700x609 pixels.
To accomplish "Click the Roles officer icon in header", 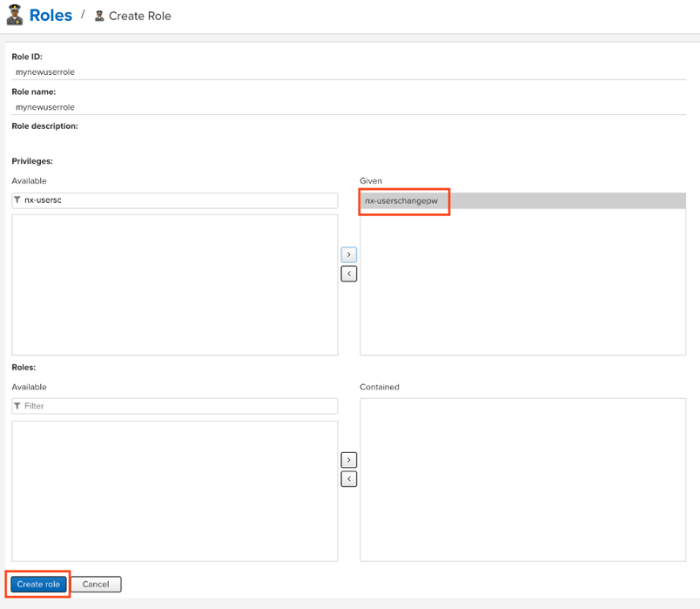I will click(14, 16).
